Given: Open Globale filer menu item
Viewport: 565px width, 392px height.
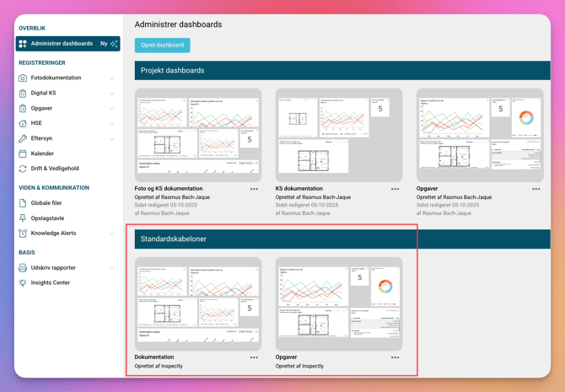Looking at the screenshot, I should coord(46,203).
